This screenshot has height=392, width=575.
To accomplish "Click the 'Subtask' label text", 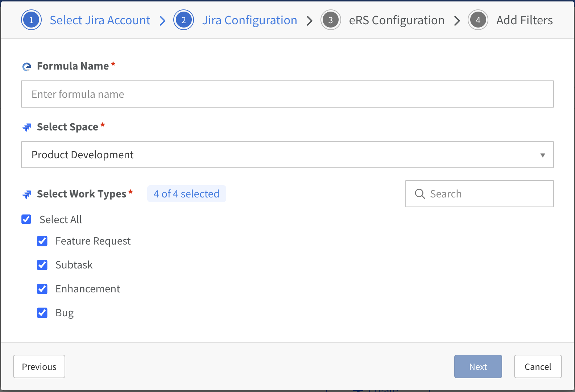I will tap(74, 265).
